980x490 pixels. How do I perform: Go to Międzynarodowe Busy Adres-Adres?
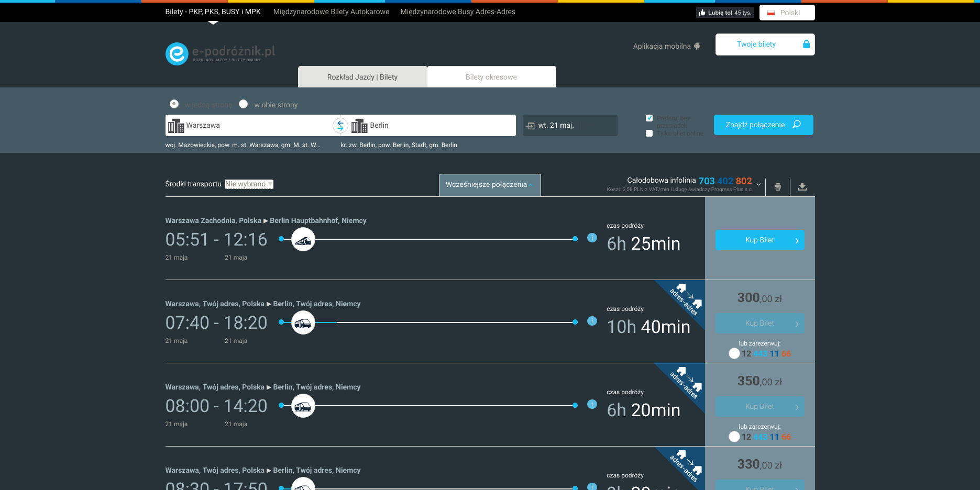point(458,12)
